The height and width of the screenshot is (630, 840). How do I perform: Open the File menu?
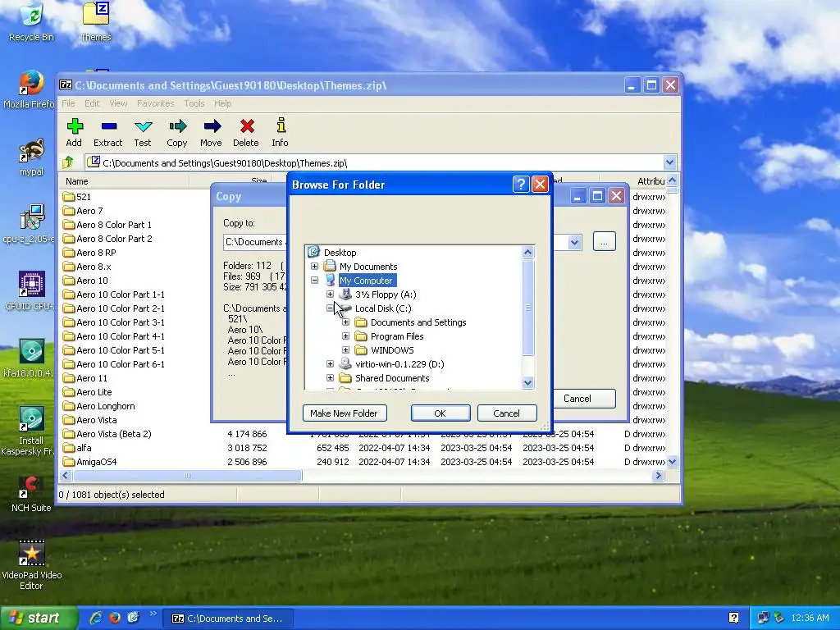pos(68,103)
